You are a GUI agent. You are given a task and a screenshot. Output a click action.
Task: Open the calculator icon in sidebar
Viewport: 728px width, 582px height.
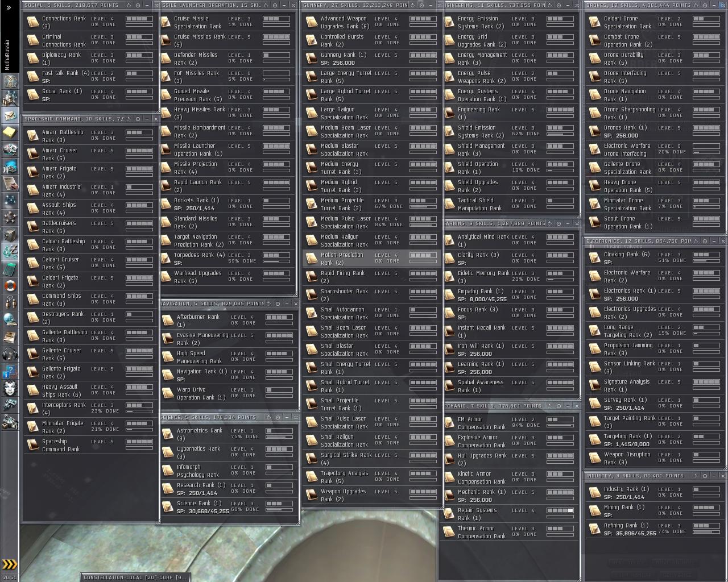(x=10, y=268)
